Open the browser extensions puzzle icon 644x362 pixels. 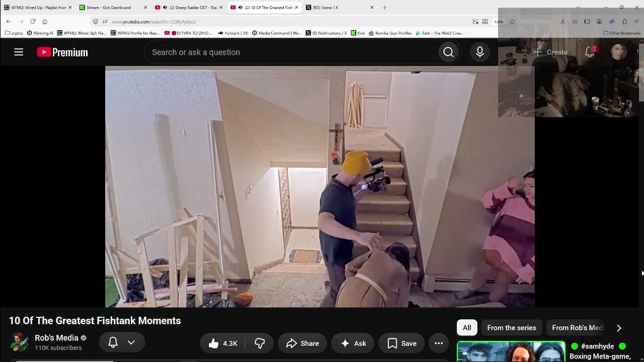pyautogui.click(x=624, y=22)
